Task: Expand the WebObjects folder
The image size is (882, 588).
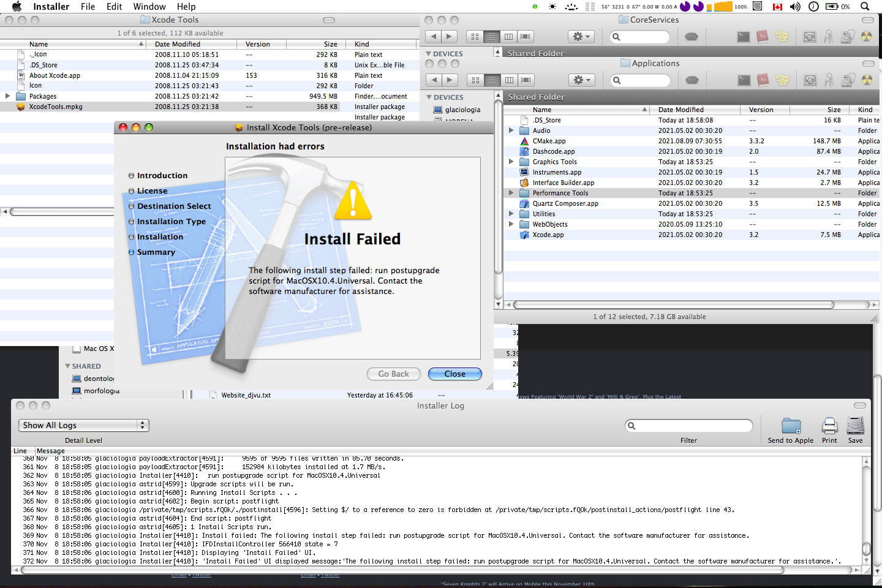Action: point(511,224)
